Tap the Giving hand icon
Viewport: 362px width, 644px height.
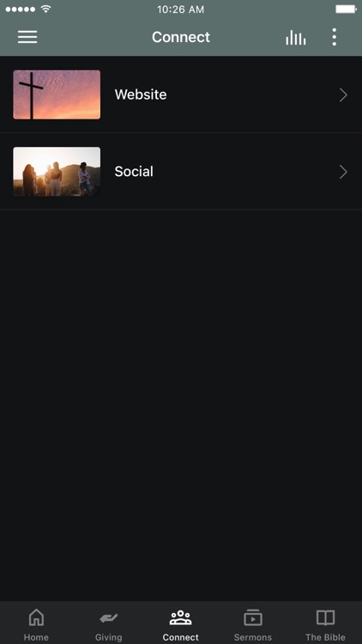109,618
